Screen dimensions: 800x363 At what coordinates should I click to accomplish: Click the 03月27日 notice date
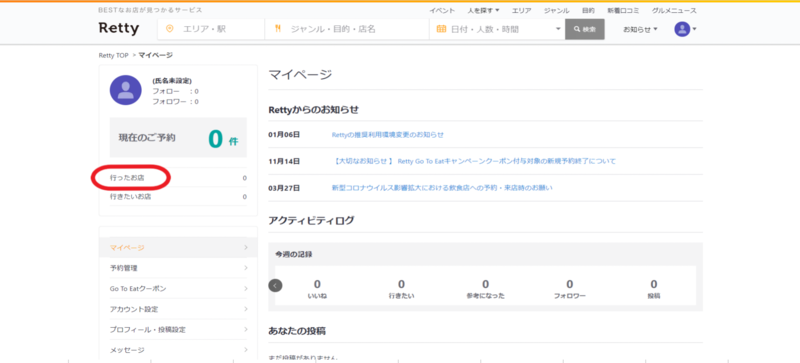click(x=284, y=188)
